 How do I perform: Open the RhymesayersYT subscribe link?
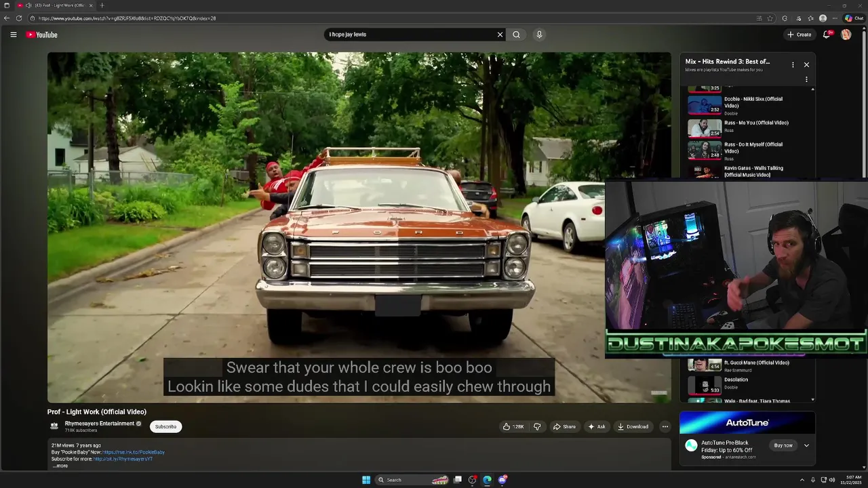(x=123, y=459)
